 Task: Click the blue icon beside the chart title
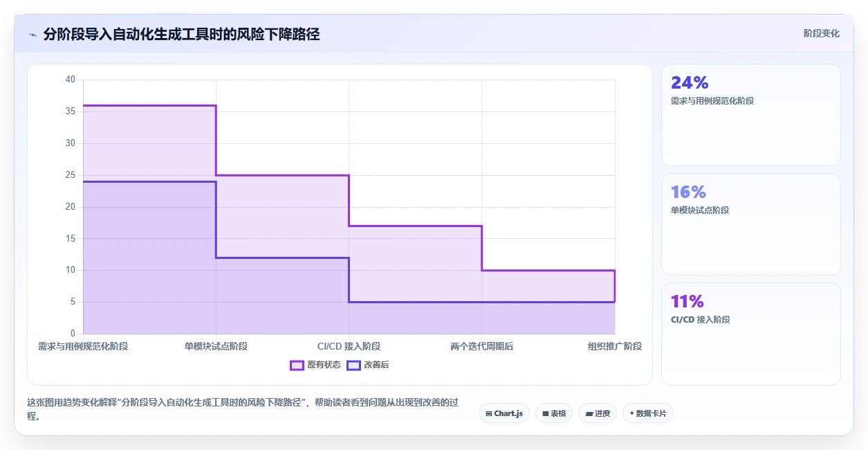click(x=33, y=34)
